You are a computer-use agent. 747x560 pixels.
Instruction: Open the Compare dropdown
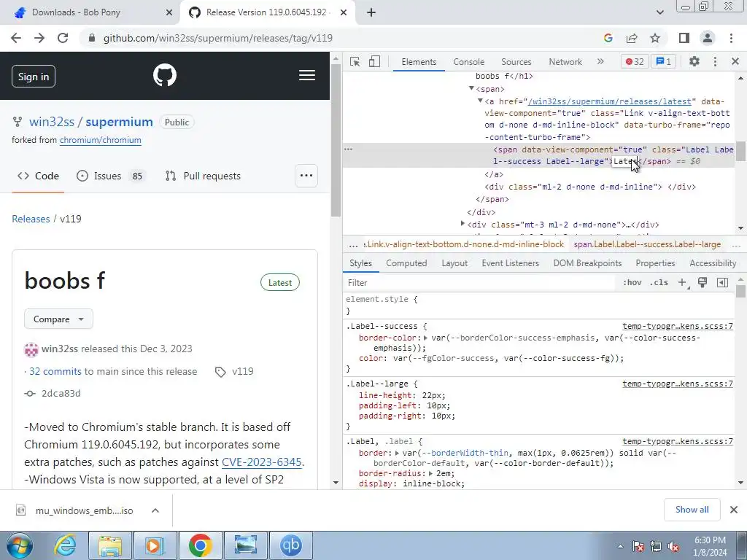click(x=58, y=319)
